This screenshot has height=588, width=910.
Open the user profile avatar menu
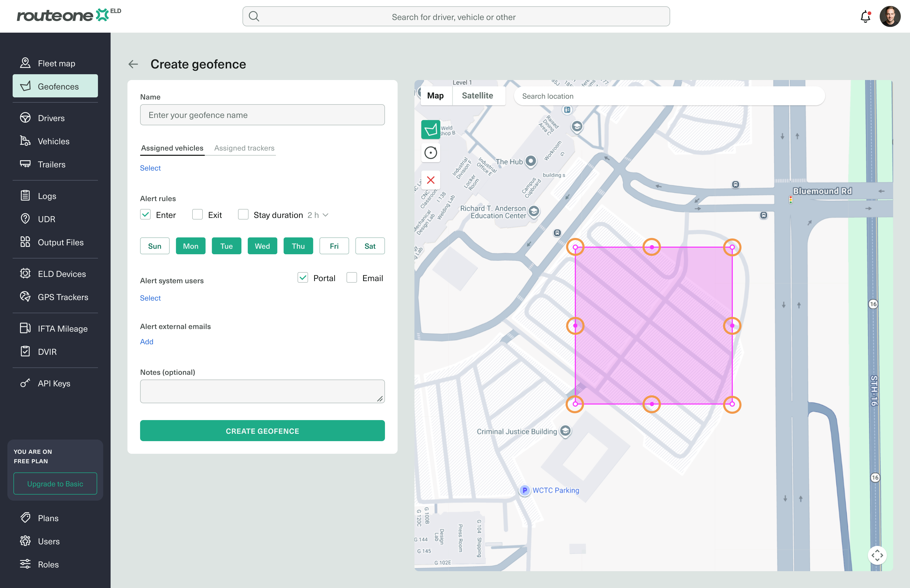[890, 16]
